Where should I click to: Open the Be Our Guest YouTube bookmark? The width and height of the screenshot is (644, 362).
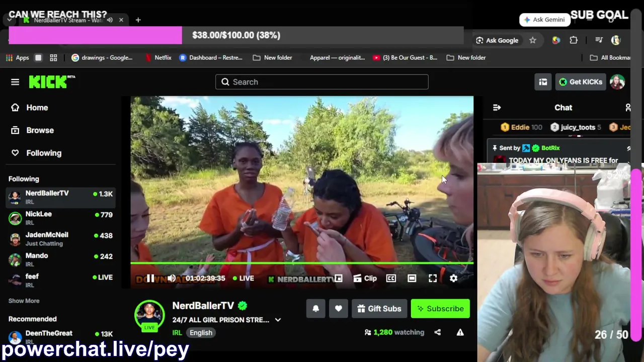click(405, 58)
